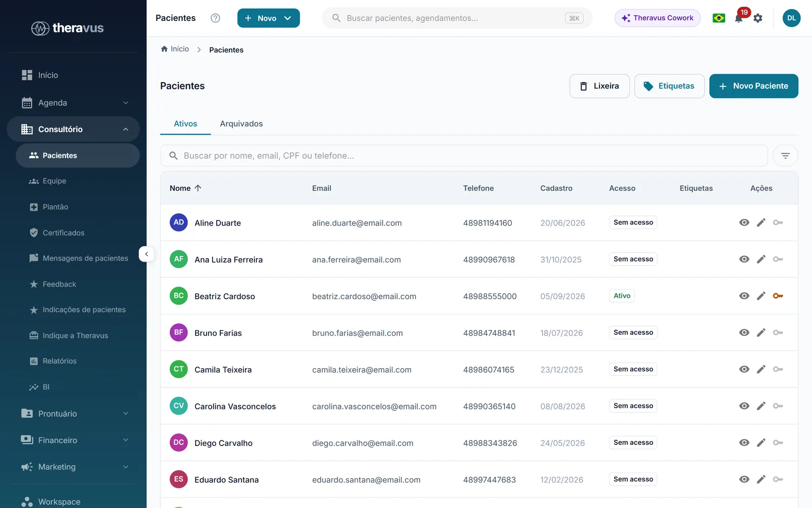
Task: Open the Lixeira button
Action: pyautogui.click(x=599, y=86)
